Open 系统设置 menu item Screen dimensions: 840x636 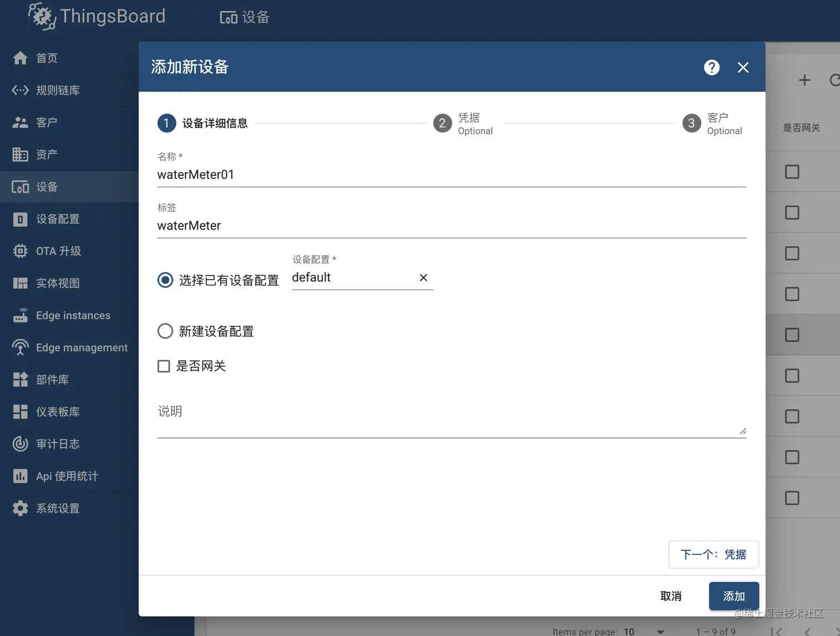click(x=69, y=508)
